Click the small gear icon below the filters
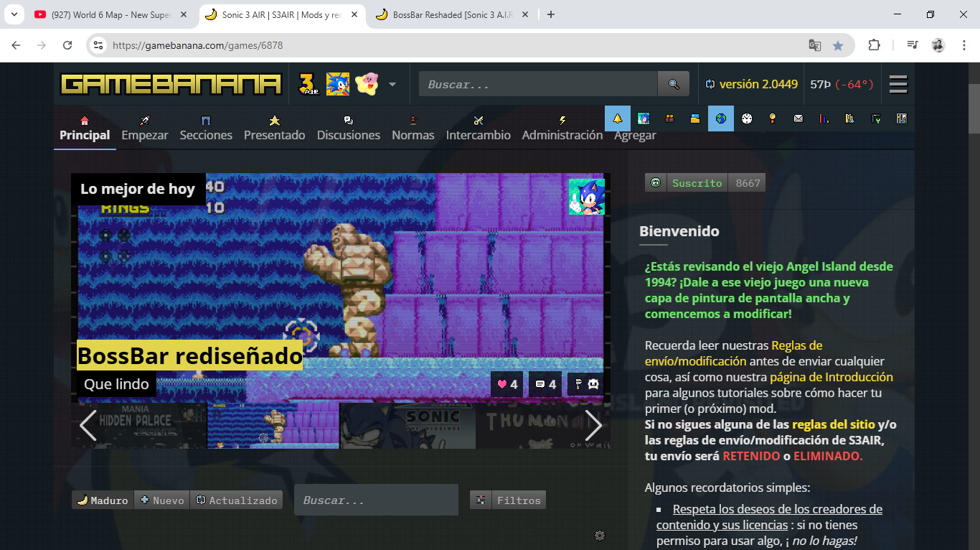 pyautogui.click(x=600, y=535)
